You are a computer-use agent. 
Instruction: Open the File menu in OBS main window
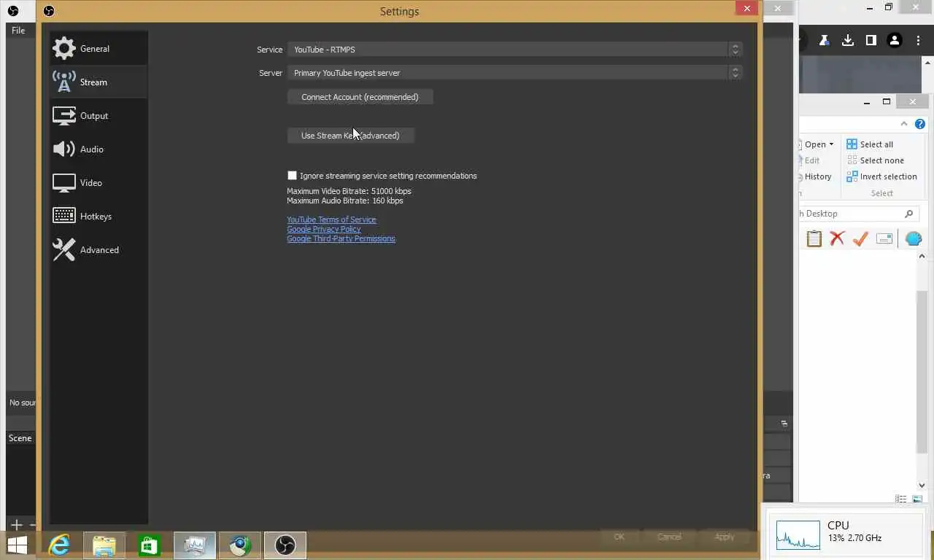18,31
